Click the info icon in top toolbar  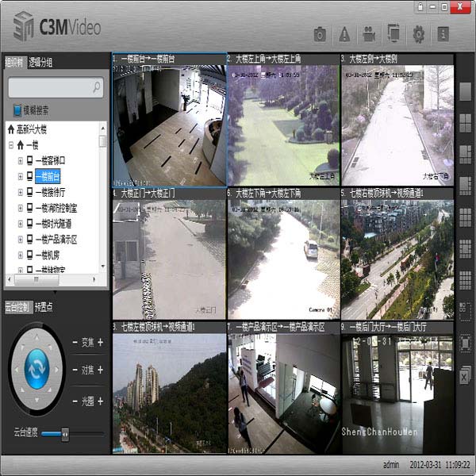click(443, 34)
